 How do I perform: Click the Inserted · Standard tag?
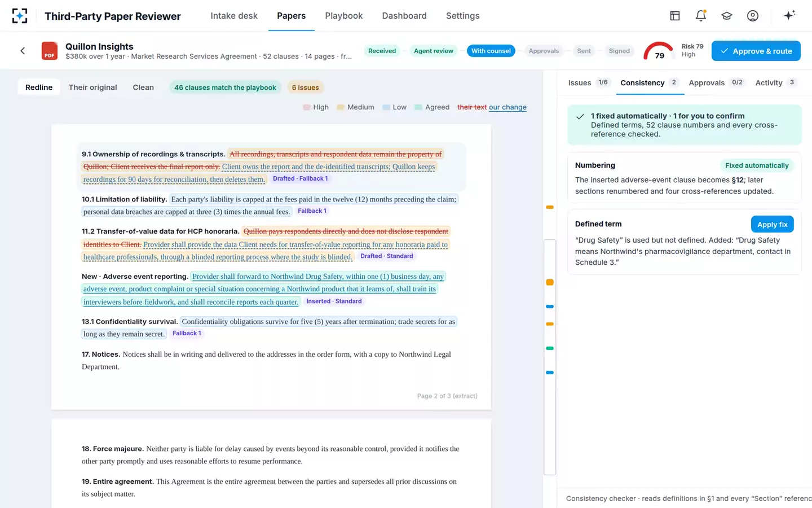coord(334,301)
